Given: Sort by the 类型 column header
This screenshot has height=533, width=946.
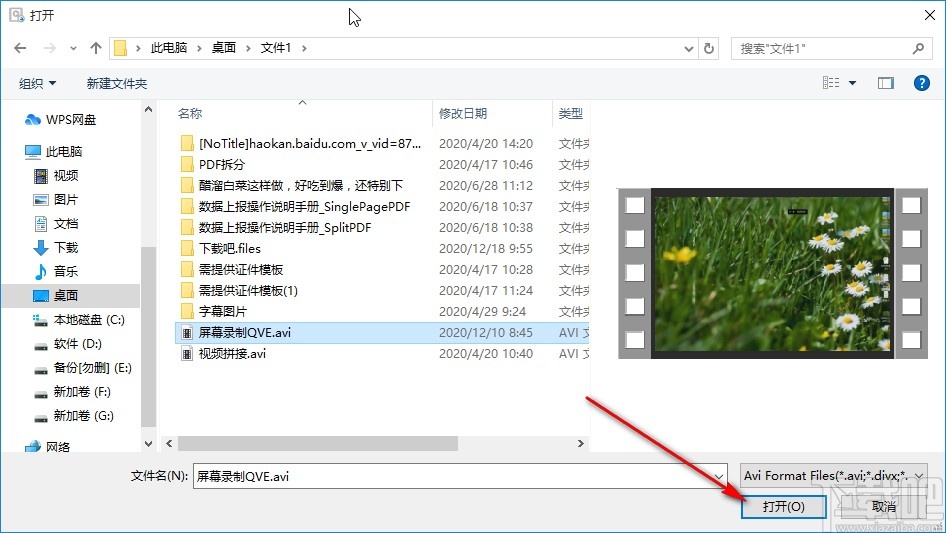Looking at the screenshot, I should (570, 113).
